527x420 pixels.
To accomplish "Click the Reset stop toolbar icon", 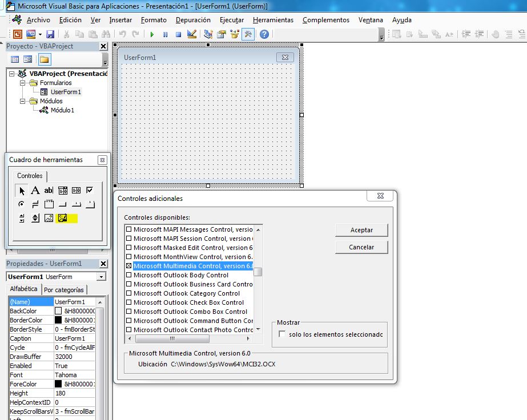I will tap(179, 34).
